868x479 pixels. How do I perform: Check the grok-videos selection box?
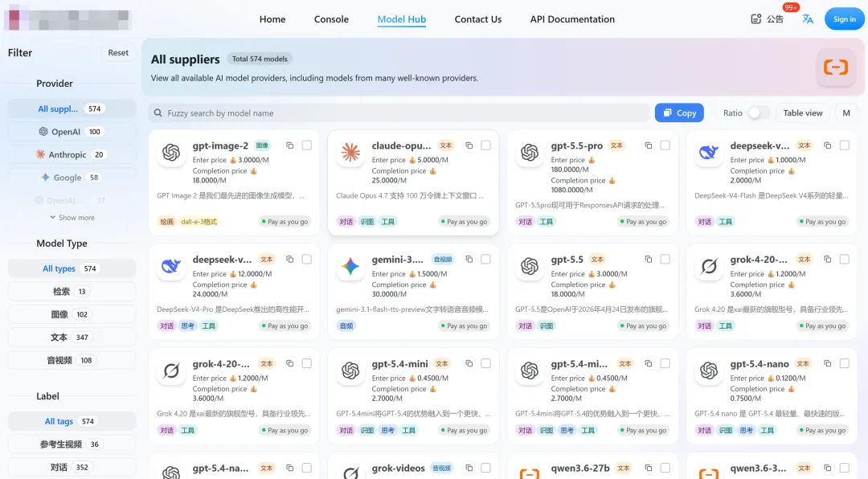click(486, 468)
